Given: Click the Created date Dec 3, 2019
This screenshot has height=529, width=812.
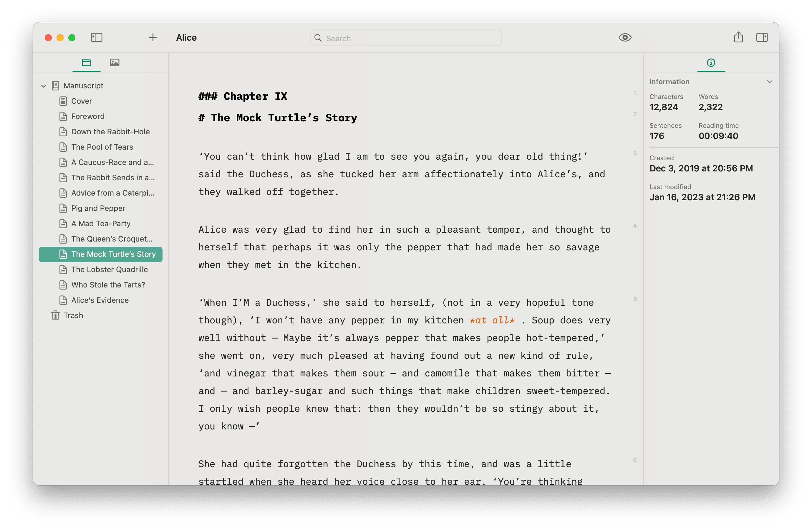Looking at the screenshot, I should pos(701,168).
